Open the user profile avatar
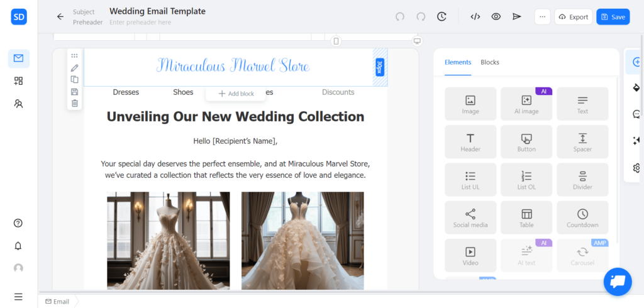644x308 pixels. [x=18, y=268]
